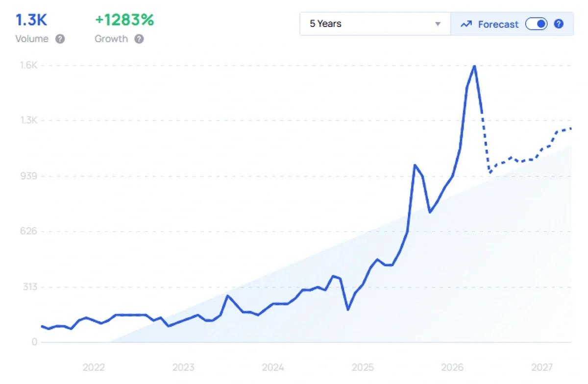Click the 2024 x-axis year label

[273, 367]
